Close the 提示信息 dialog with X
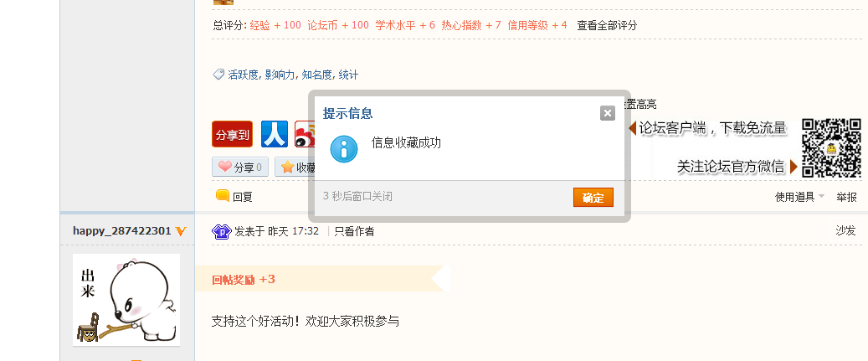This screenshot has height=361, width=868. pyautogui.click(x=608, y=113)
